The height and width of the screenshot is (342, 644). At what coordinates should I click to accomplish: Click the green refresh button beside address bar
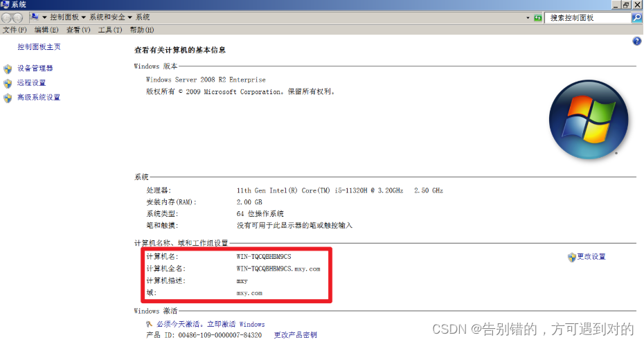click(537, 18)
